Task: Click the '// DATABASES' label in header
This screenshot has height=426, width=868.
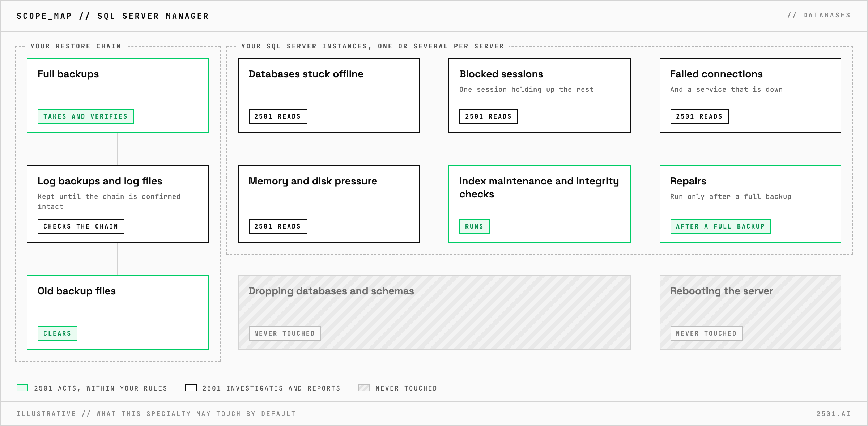Action: pos(819,15)
